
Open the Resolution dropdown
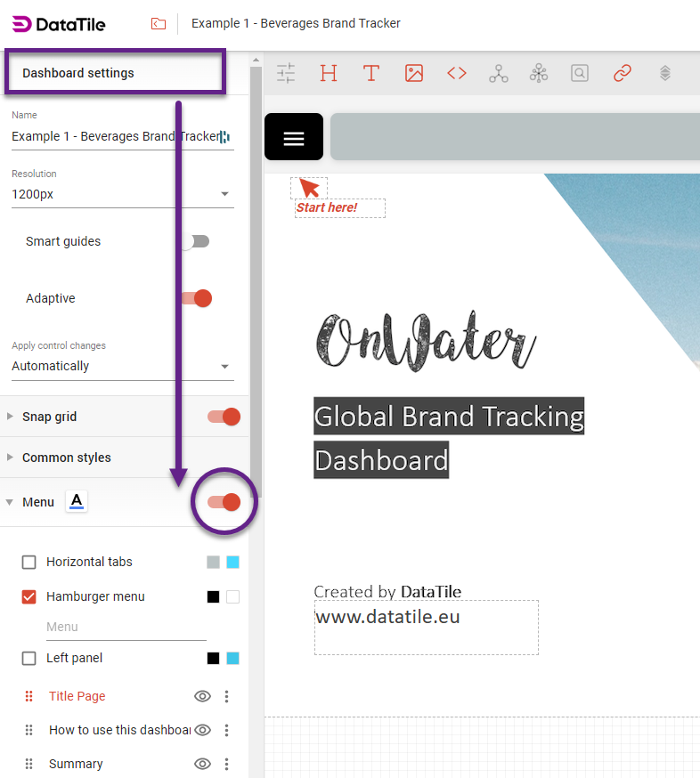pos(122,194)
